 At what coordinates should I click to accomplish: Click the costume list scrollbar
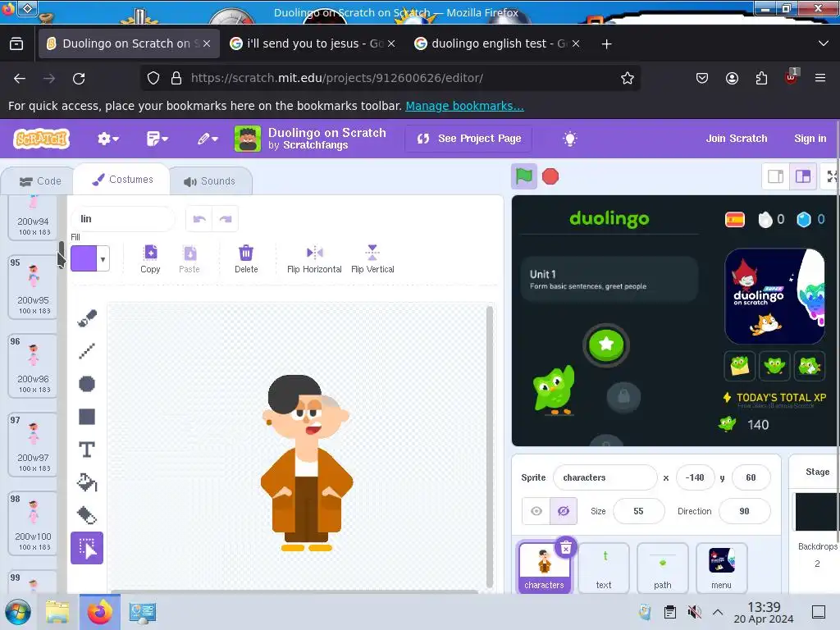point(61,254)
